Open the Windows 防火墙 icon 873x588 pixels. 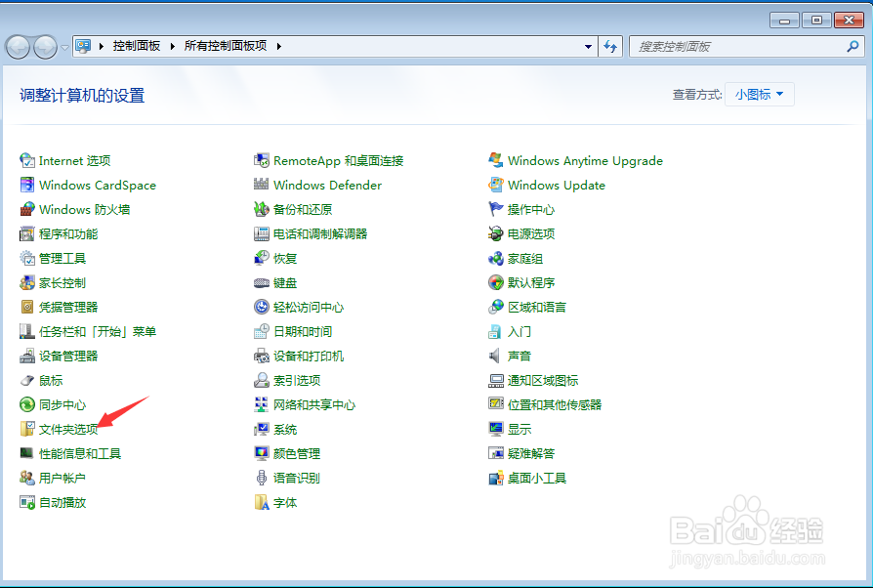pos(26,209)
